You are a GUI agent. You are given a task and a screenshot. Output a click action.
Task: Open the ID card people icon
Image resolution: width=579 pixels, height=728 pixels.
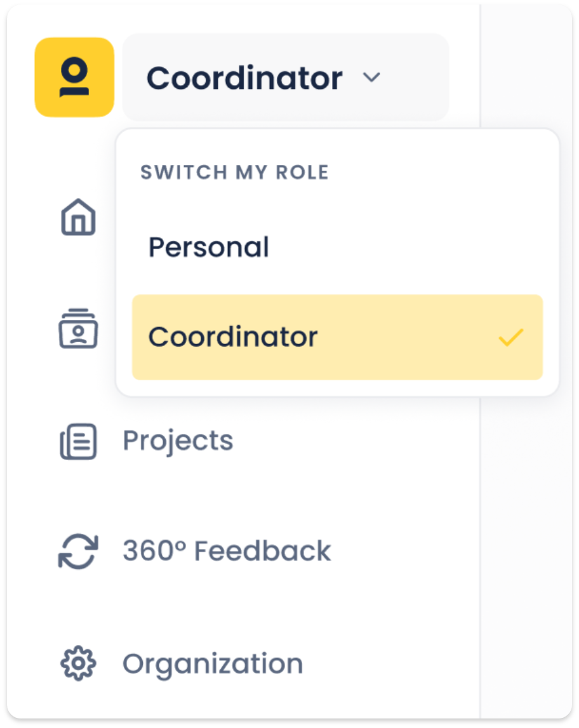[79, 329]
